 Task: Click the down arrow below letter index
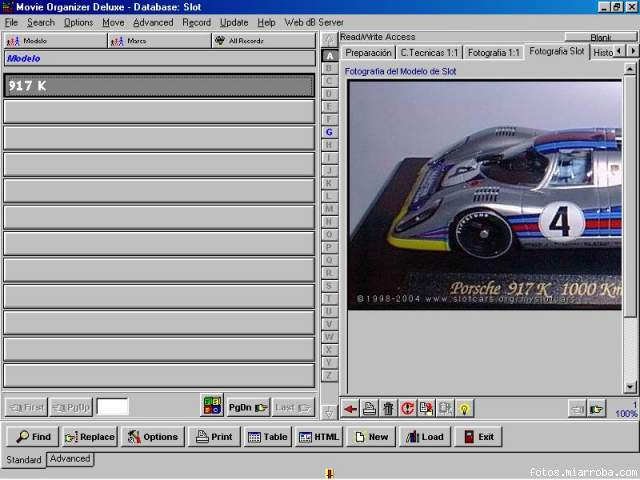(329, 412)
